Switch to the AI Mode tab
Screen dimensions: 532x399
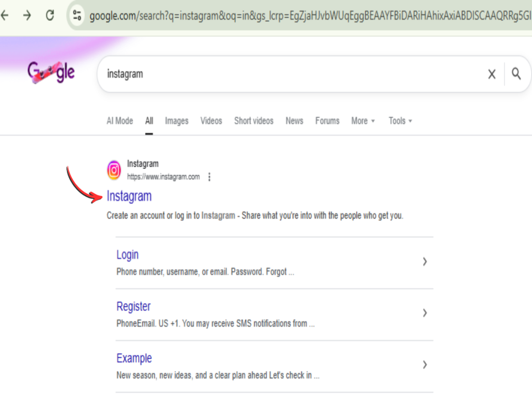[x=119, y=121]
